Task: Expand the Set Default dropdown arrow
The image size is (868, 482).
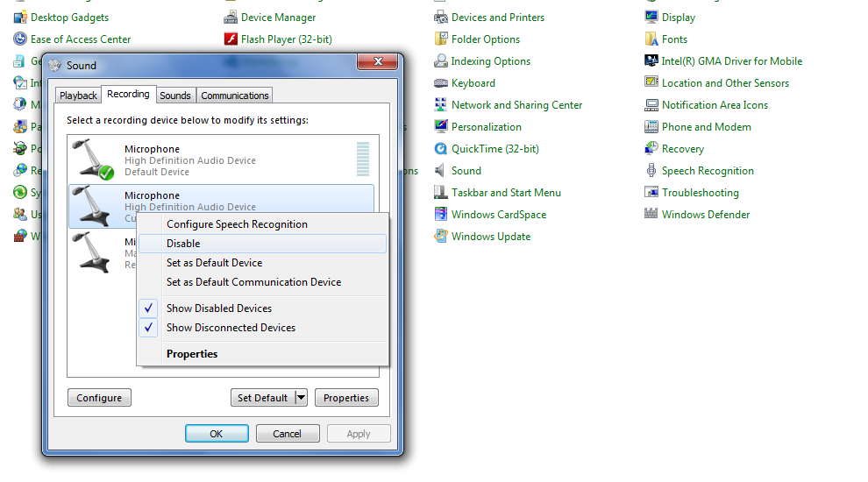Action: (x=301, y=398)
